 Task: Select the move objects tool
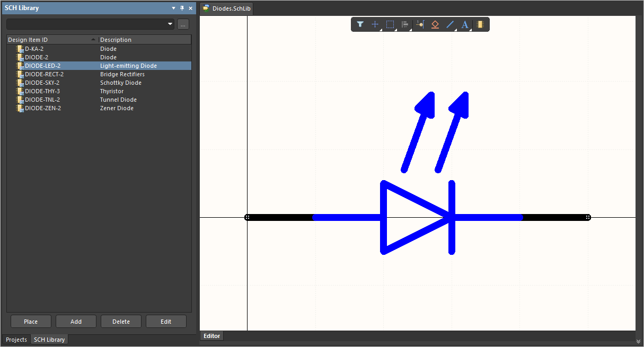pos(375,24)
